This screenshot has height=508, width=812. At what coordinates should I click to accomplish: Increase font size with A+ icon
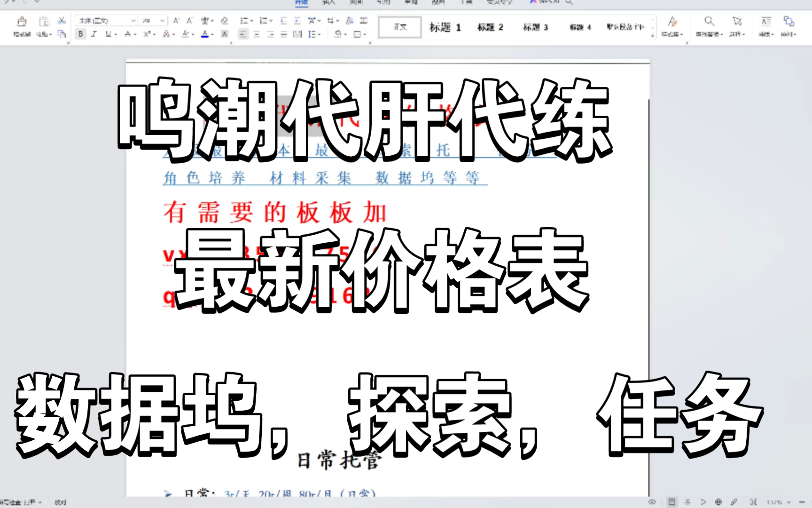(176, 21)
